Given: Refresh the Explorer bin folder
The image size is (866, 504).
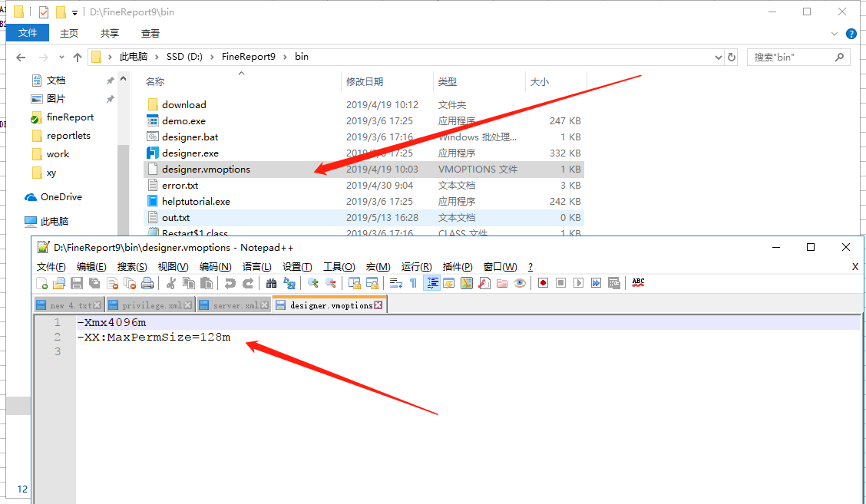Looking at the screenshot, I should click(x=732, y=58).
